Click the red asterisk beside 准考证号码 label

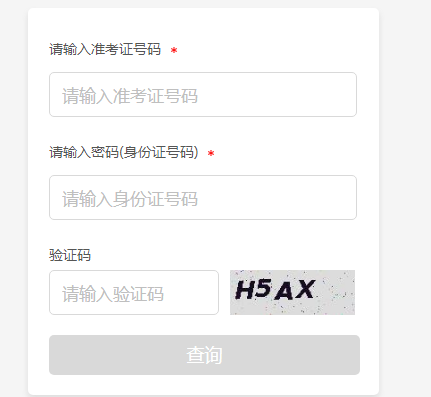point(174,51)
